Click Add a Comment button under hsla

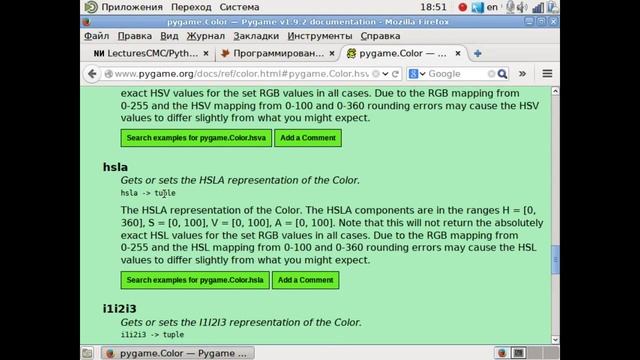[x=306, y=280]
